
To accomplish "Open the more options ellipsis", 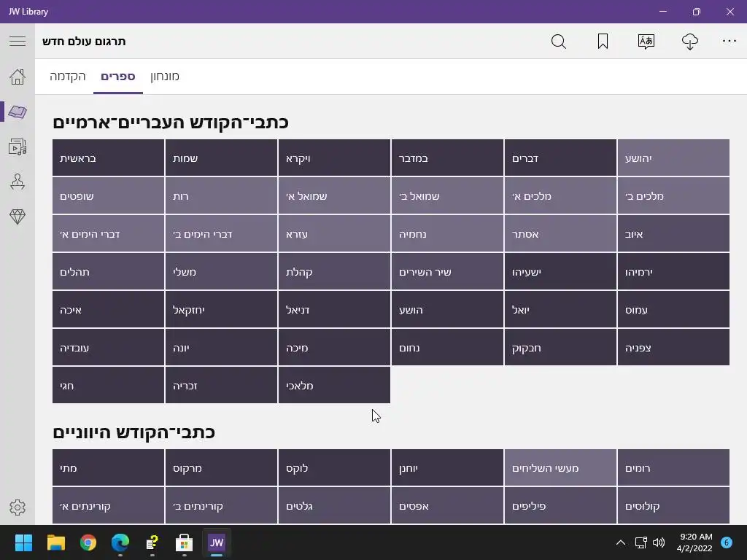I will pos(729,41).
